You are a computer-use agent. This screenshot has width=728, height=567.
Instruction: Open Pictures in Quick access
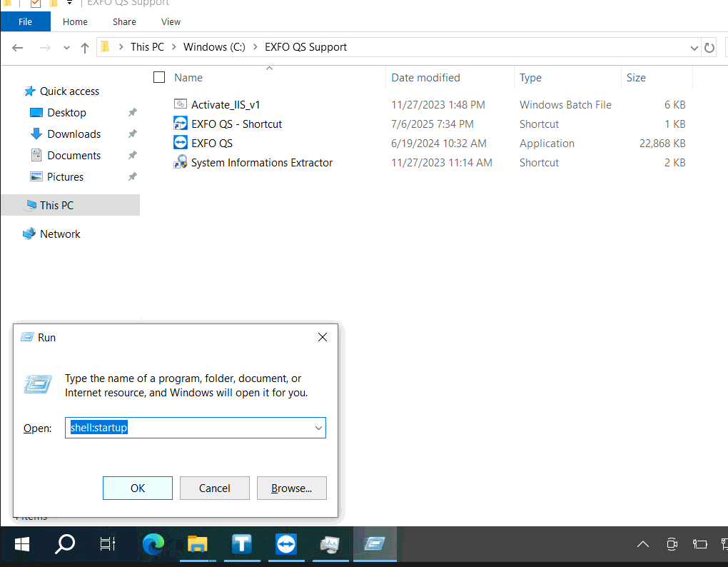pos(65,176)
